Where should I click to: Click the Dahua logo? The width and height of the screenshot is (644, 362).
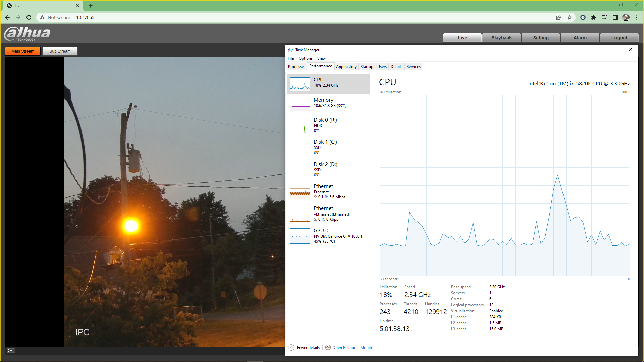(x=27, y=34)
